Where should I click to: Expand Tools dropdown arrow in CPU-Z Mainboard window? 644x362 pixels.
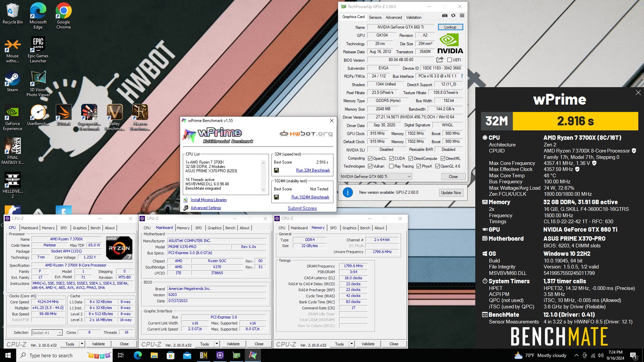click(217, 344)
